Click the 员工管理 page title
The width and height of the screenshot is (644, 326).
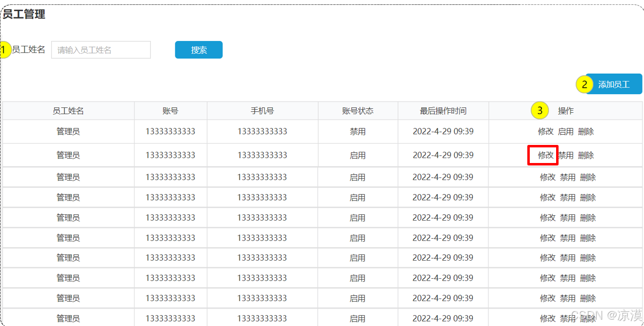coord(24,15)
